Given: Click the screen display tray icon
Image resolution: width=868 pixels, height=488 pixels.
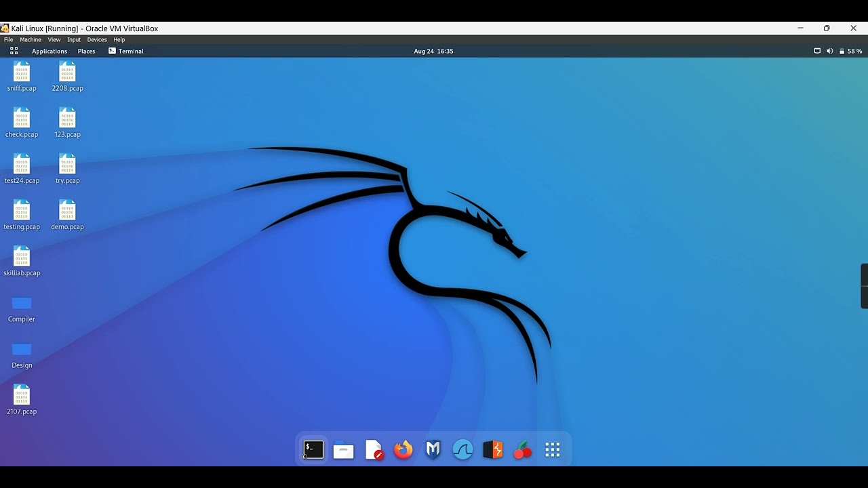Looking at the screenshot, I should coord(817,51).
